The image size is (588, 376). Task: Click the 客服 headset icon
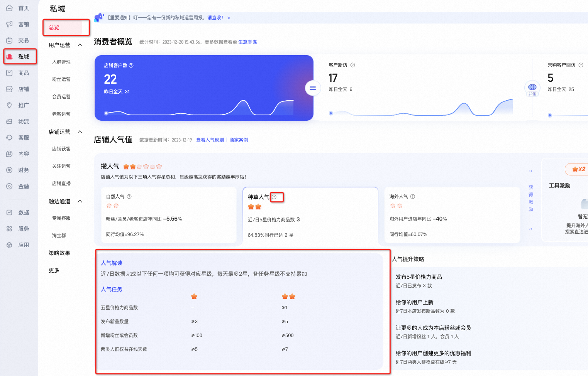[x=9, y=137]
